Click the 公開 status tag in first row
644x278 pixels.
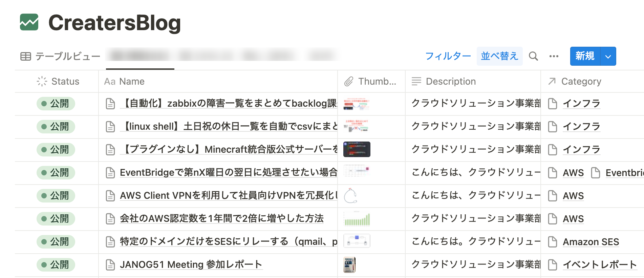[x=56, y=104]
